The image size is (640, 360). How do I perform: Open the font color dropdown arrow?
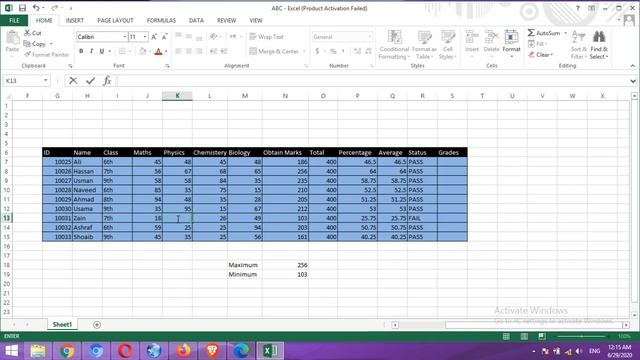(166, 51)
